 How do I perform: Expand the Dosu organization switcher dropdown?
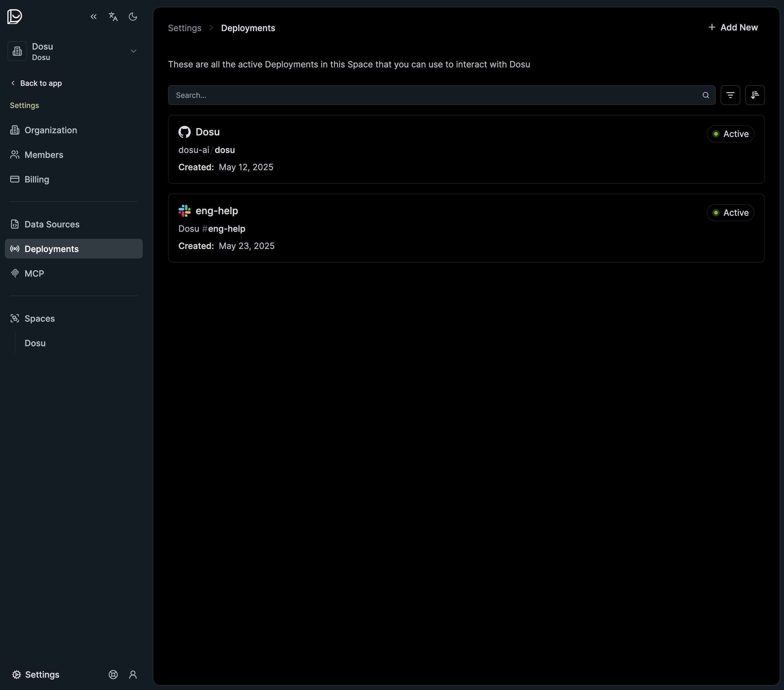click(x=133, y=51)
